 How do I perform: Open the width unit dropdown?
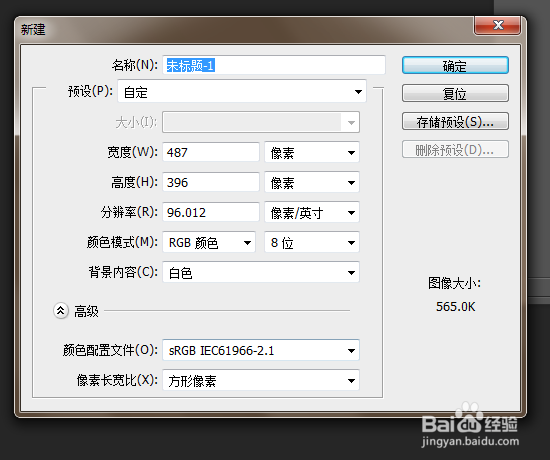pos(312,152)
